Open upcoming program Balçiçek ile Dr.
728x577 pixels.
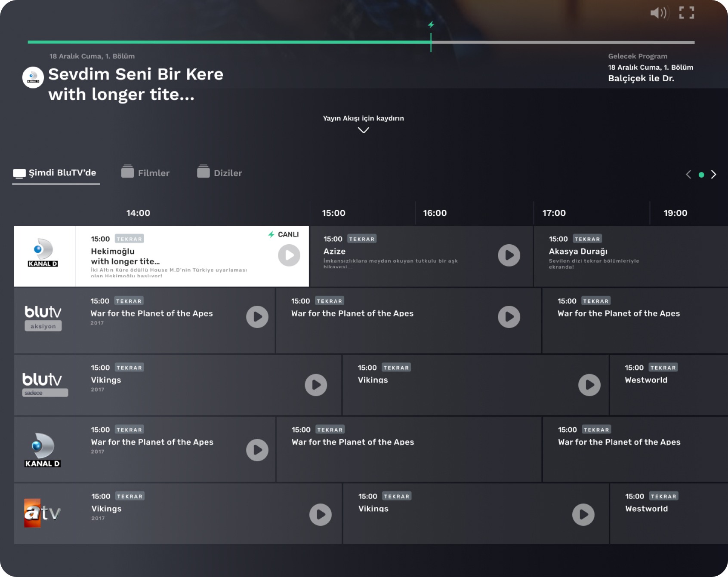point(641,78)
